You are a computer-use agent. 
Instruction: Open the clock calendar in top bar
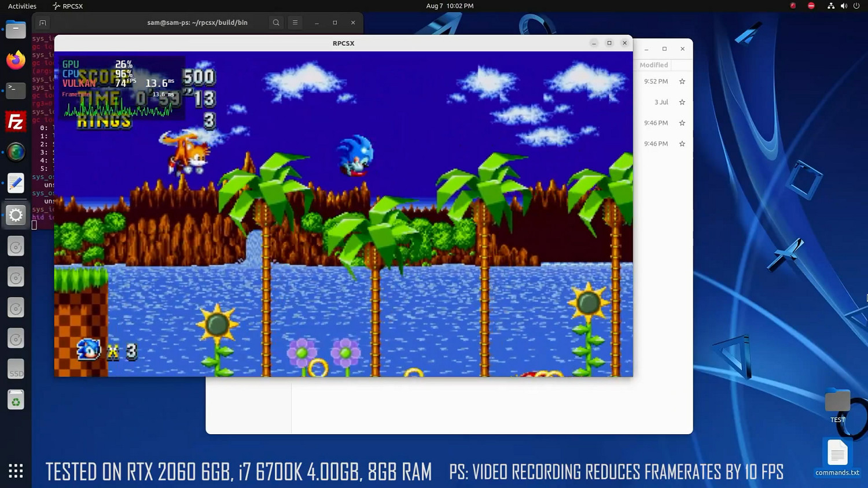tap(450, 6)
